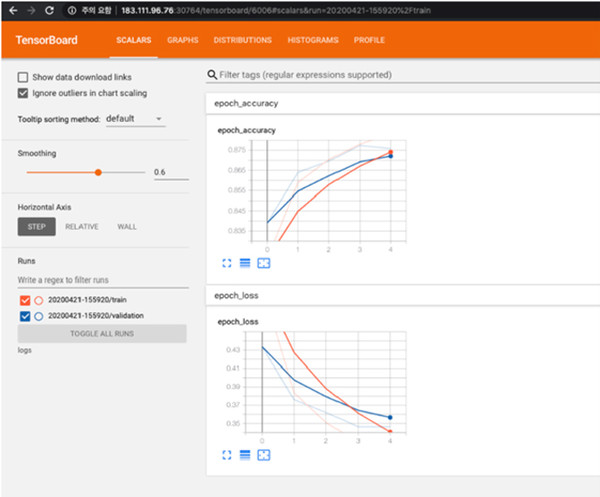Toggle y-axis log scale on epoch_loss chart
600x497 pixels.
245,455
